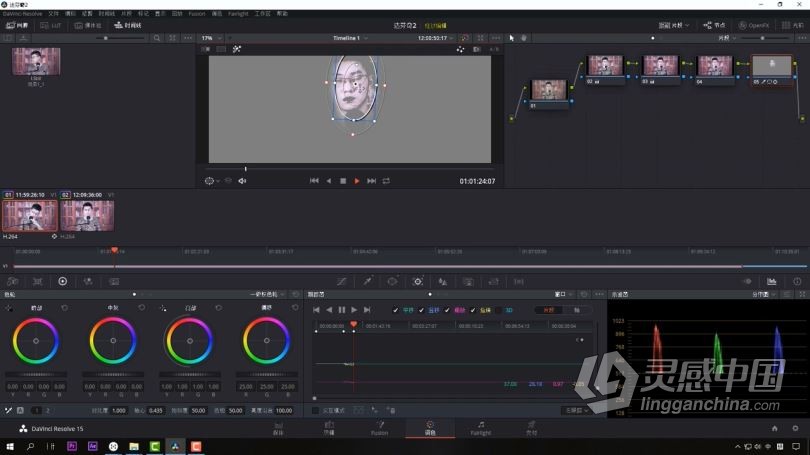Open the Color Match palette icon

click(37, 281)
